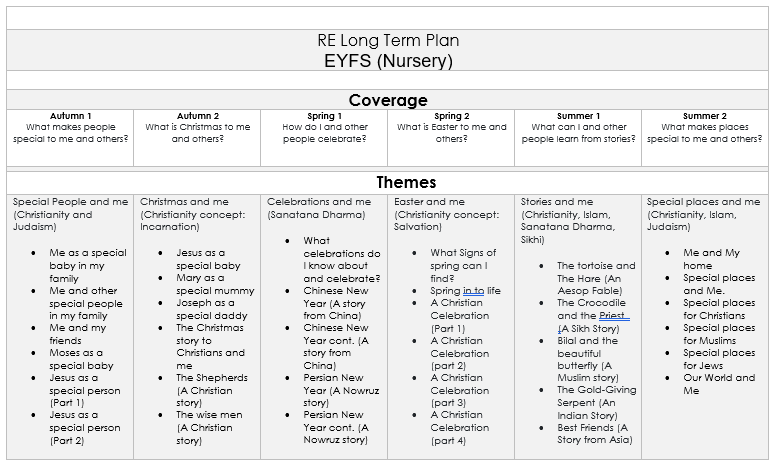The height and width of the screenshot is (460, 774).
Task: Click the 'Coverage' section header
Action: (x=387, y=100)
